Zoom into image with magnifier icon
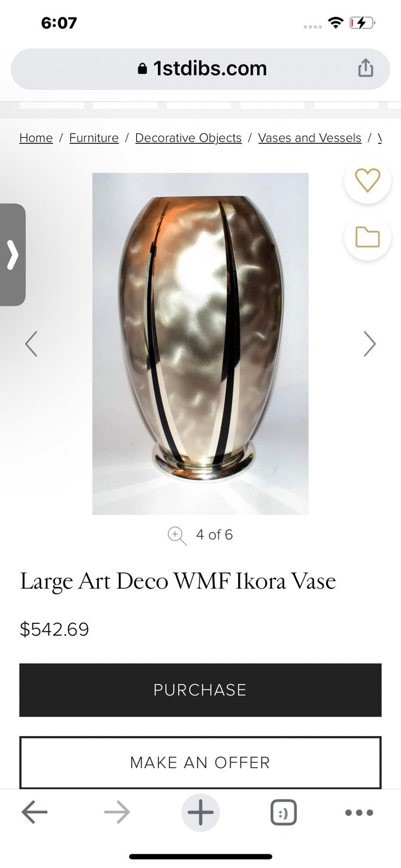The image size is (401, 868). [x=177, y=535]
